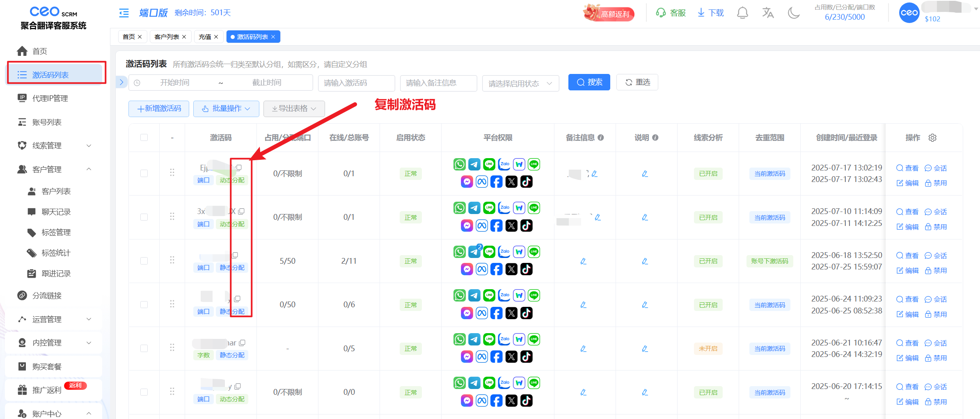
Task: Open 账号列表 in sidebar
Action: (54, 122)
